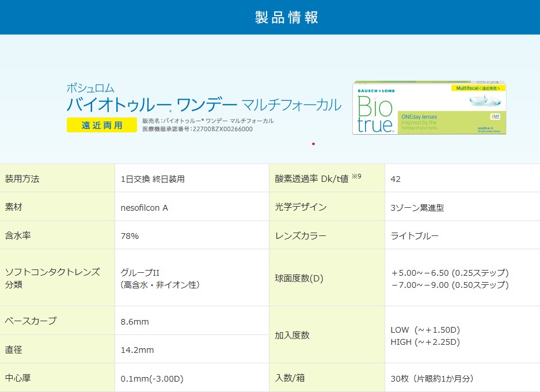The width and height of the screenshot is (540, 392).
Task: Click the 3ゾーン累進型 value
Action: click(x=417, y=208)
